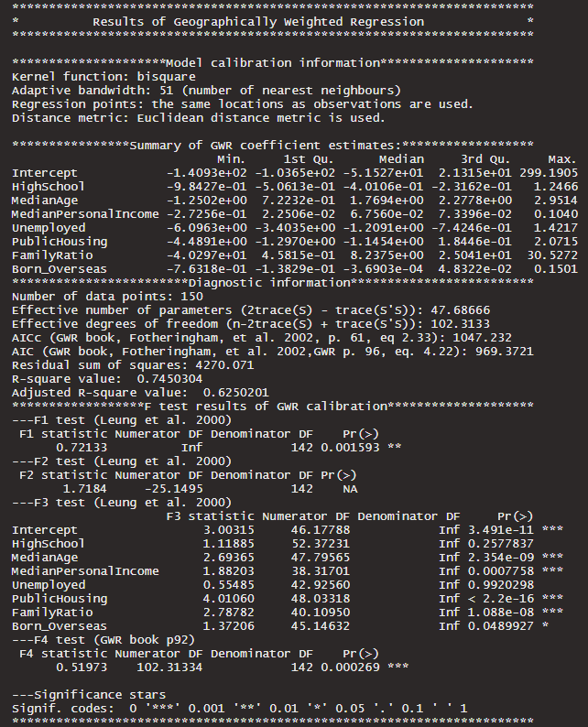The width and height of the screenshot is (588, 727).
Task: Click the Intercept row in coefficient summary
Action: [295, 173]
